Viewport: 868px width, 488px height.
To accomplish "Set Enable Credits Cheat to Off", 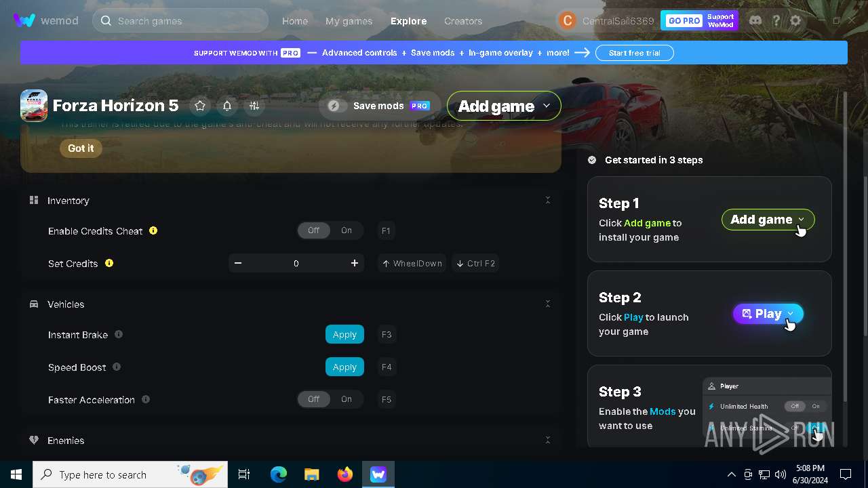I will 313,230.
